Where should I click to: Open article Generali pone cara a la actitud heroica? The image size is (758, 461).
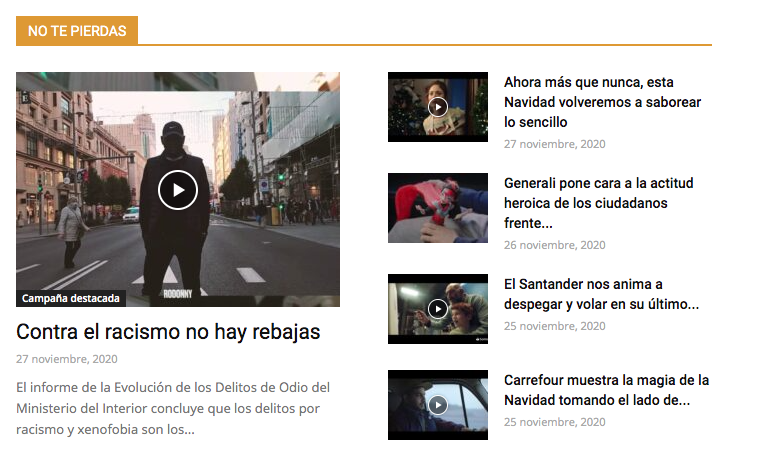pos(598,203)
